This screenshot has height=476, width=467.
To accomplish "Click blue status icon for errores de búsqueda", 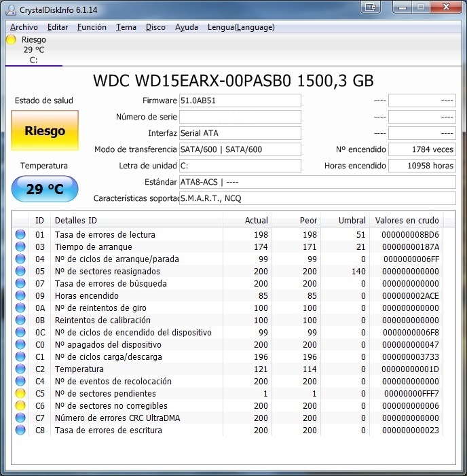I will [20, 283].
